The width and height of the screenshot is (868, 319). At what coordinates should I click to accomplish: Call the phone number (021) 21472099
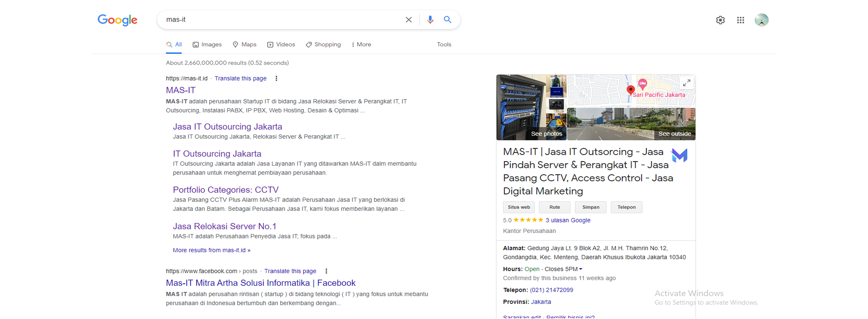coord(551,290)
